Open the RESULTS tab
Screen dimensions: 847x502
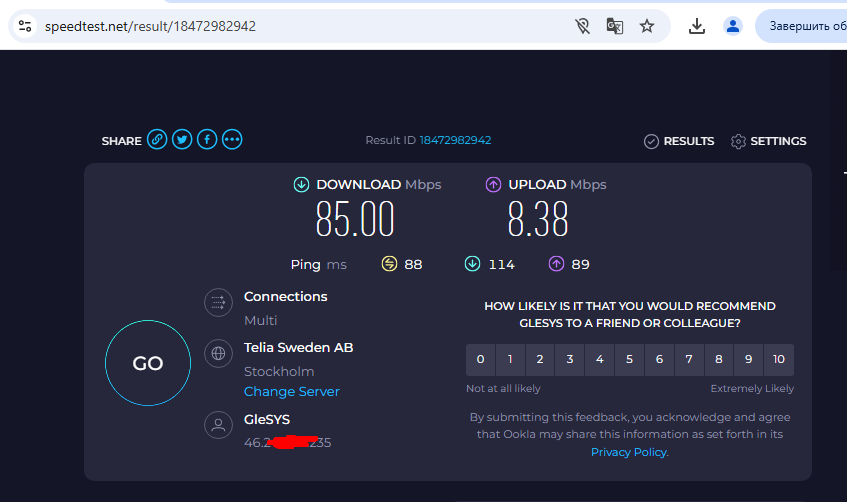click(679, 141)
